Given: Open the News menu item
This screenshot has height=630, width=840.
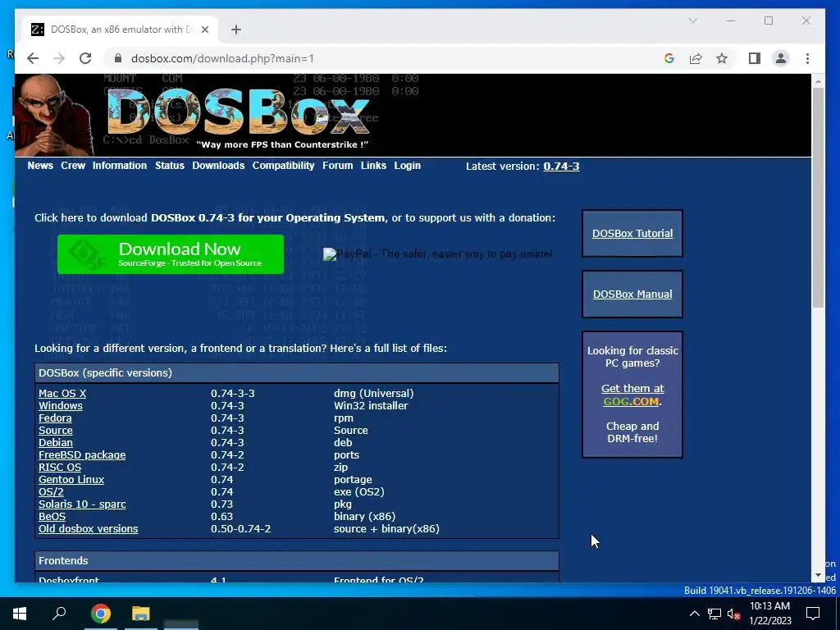Looking at the screenshot, I should pos(40,166).
